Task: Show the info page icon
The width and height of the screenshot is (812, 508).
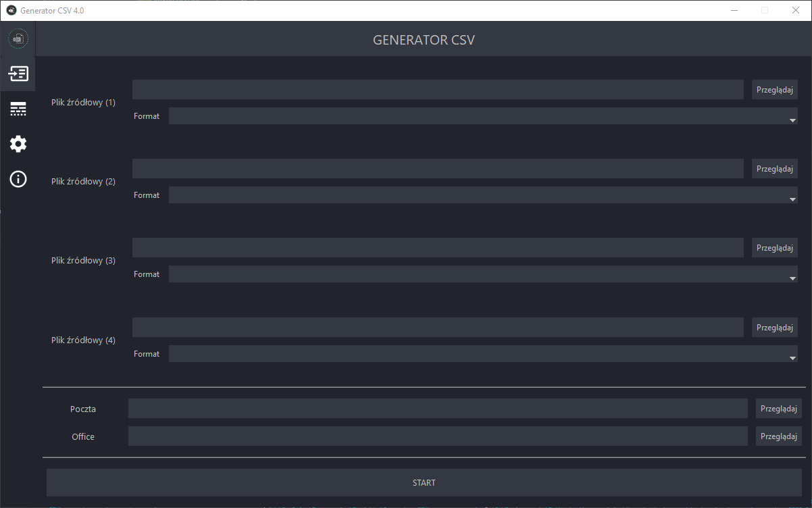Action: coord(18,179)
